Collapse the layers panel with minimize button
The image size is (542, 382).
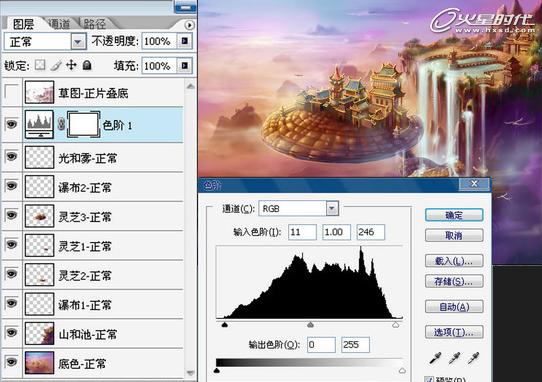[x=185, y=7]
